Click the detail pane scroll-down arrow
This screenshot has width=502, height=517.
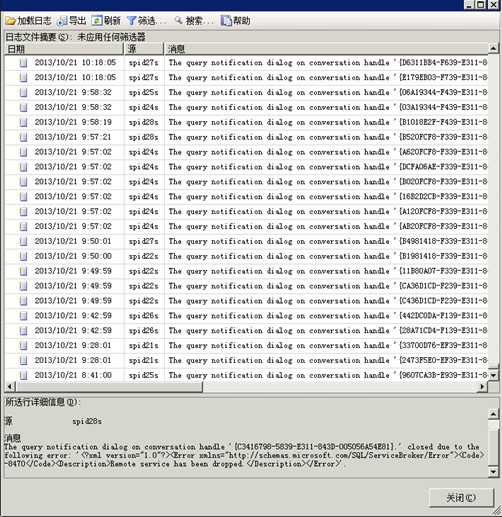493,471
